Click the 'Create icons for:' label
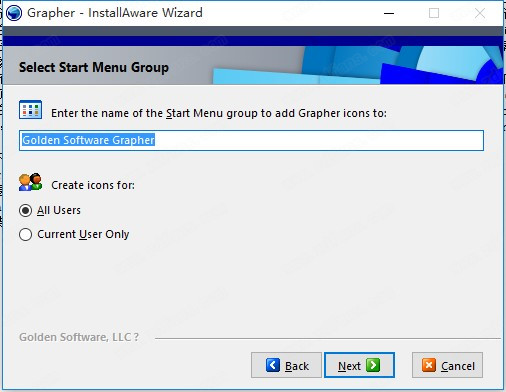 tap(93, 185)
